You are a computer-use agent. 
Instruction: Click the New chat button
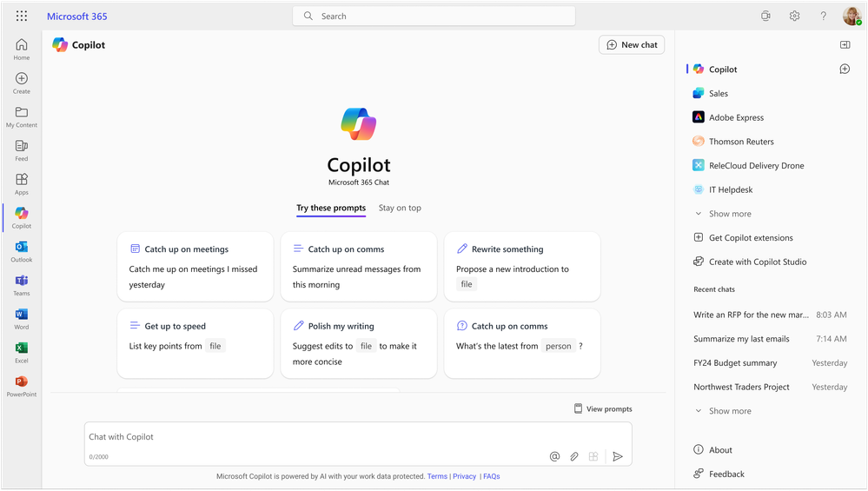pyautogui.click(x=632, y=45)
